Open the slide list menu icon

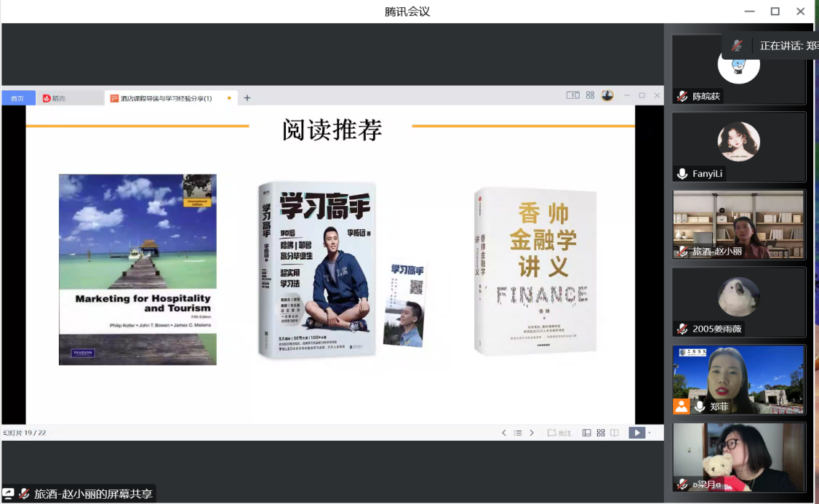tap(518, 433)
